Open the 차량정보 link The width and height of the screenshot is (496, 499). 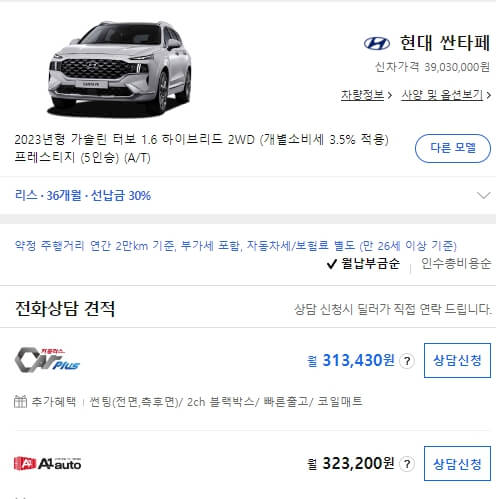click(x=362, y=95)
